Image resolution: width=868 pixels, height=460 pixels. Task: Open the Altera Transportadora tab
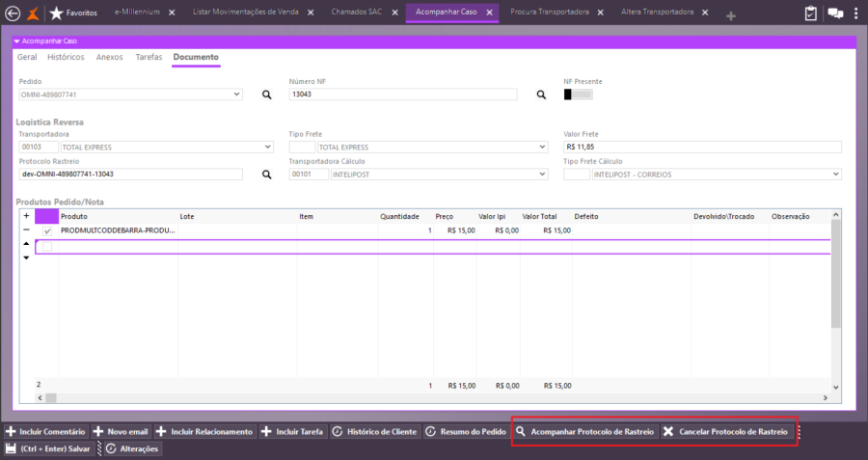pos(657,13)
